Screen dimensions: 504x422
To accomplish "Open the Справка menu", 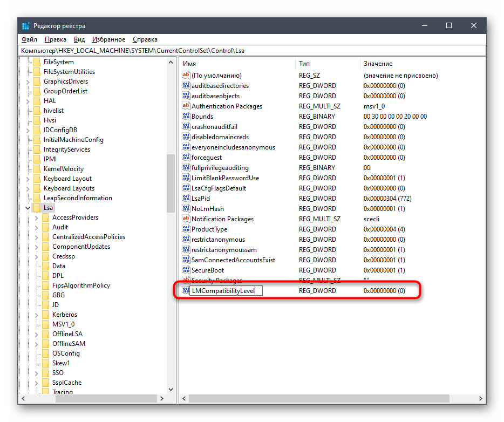I will (145, 39).
